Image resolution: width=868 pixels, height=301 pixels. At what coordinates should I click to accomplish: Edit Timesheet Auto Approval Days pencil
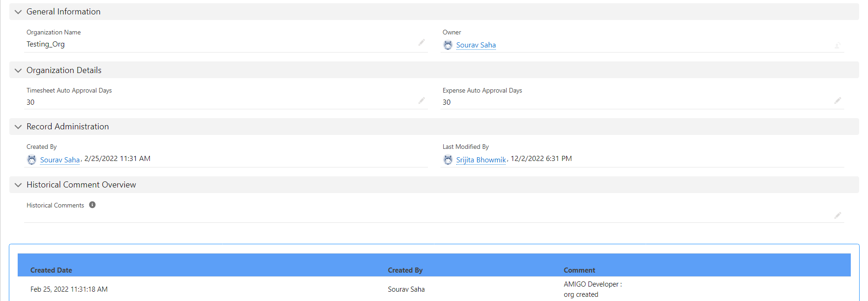pyautogui.click(x=421, y=100)
